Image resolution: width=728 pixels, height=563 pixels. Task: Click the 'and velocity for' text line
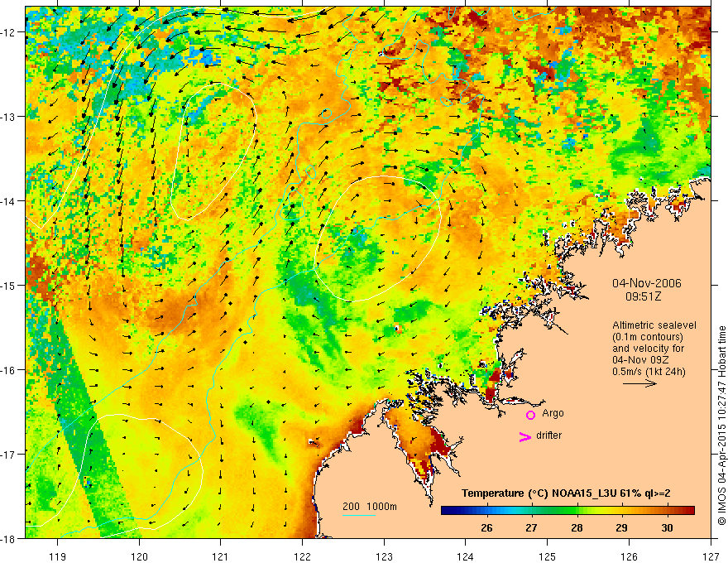coord(648,349)
